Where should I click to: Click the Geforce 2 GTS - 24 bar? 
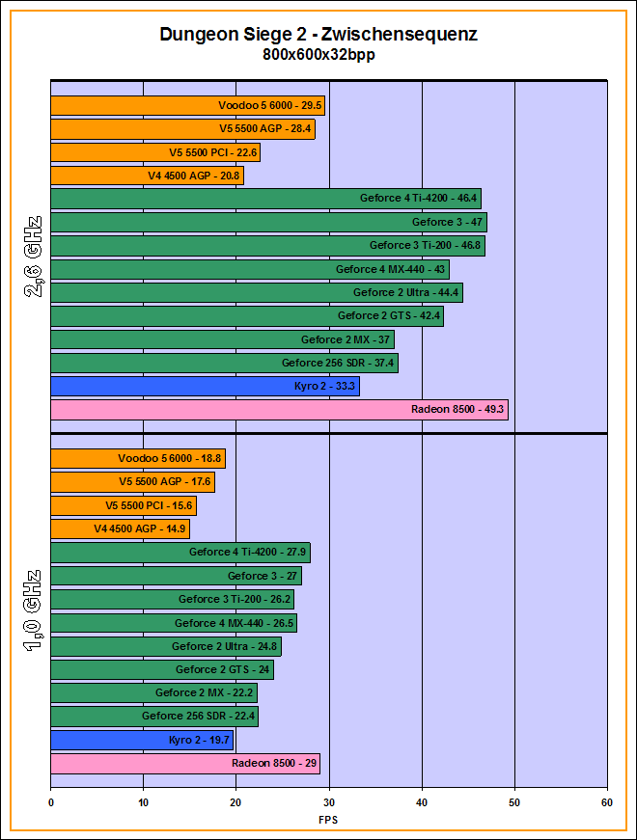tap(162, 669)
